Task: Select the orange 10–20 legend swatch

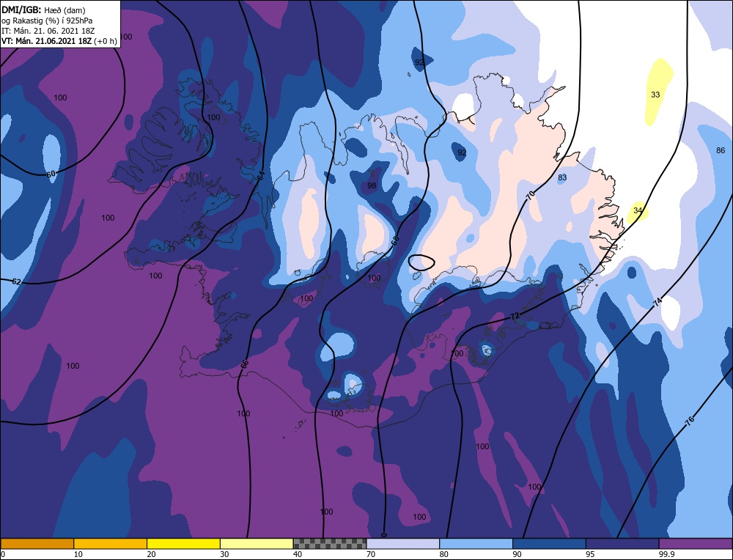Action: [x=111, y=544]
